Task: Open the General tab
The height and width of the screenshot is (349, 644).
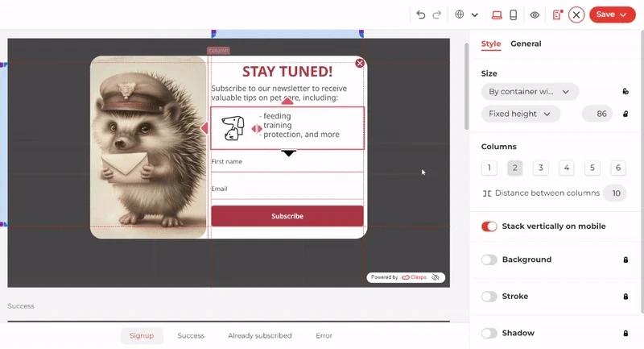Action: click(526, 44)
